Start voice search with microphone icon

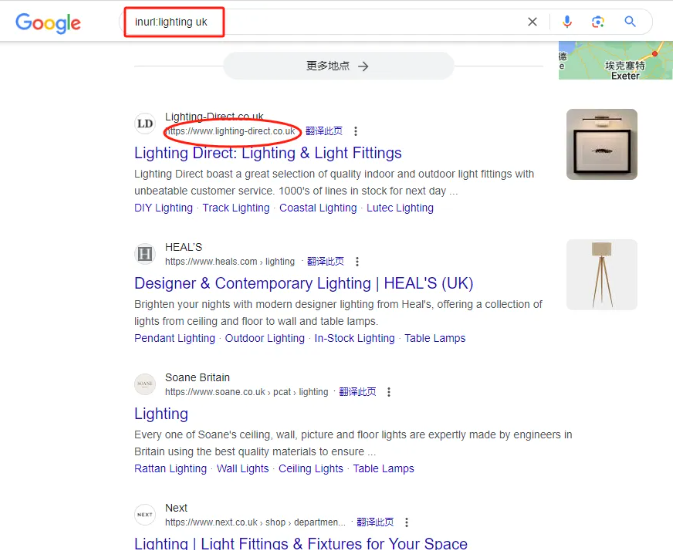coord(567,21)
